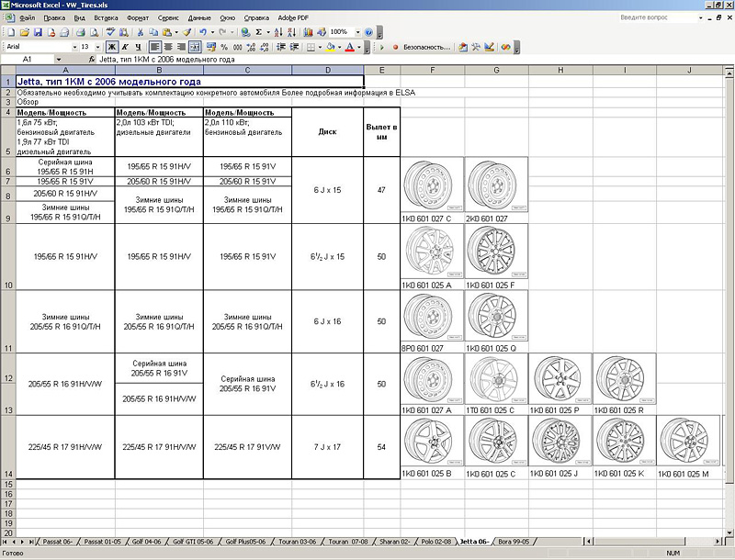
Task: Sort descending with the Z-A icon
Action: point(291,32)
